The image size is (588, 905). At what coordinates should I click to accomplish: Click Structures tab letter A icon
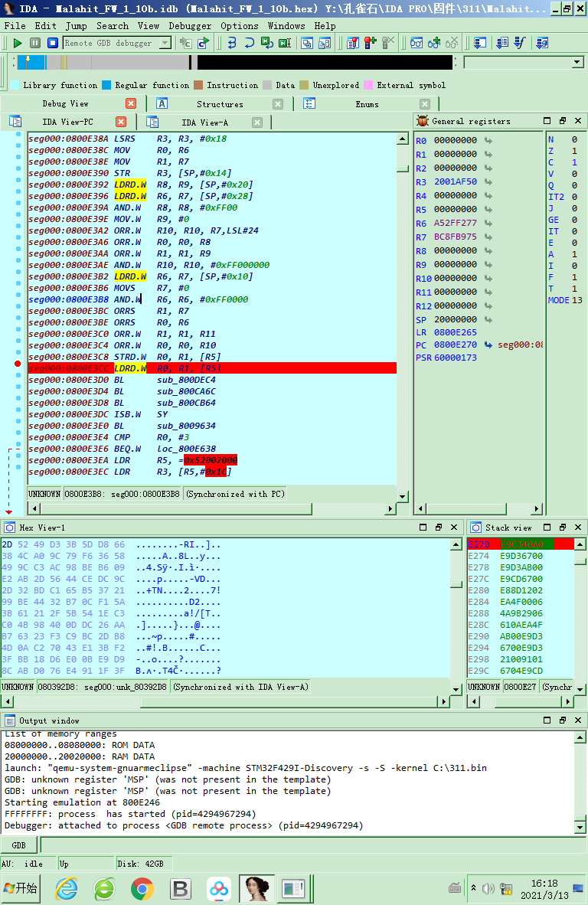tap(162, 104)
